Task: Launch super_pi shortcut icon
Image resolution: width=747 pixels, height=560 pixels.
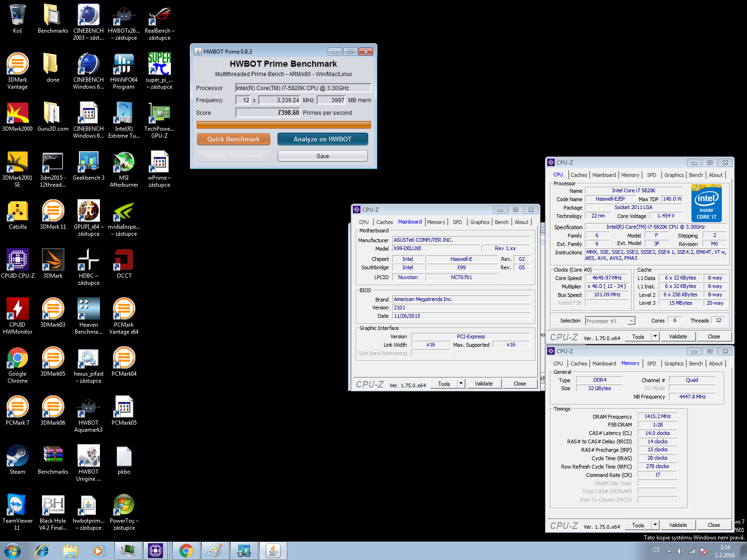Action: 159,71
